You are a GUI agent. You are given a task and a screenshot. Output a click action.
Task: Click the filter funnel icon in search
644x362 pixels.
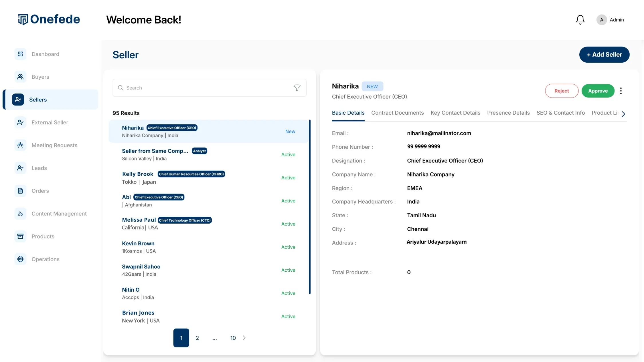[297, 88]
